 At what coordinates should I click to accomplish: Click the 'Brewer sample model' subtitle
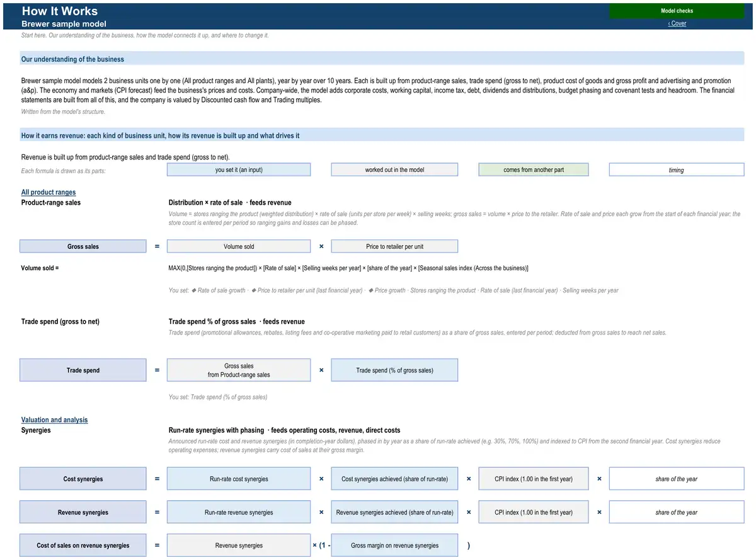64,23
